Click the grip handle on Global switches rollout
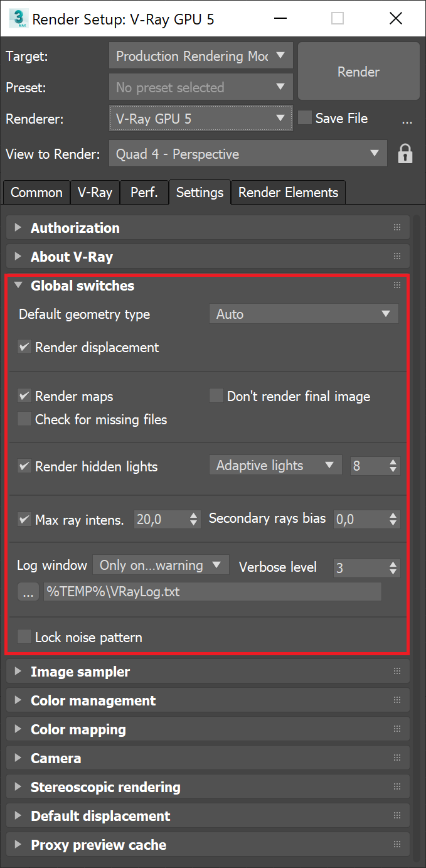Image resolution: width=426 pixels, height=868 pixels. click(x=397, y=285)
